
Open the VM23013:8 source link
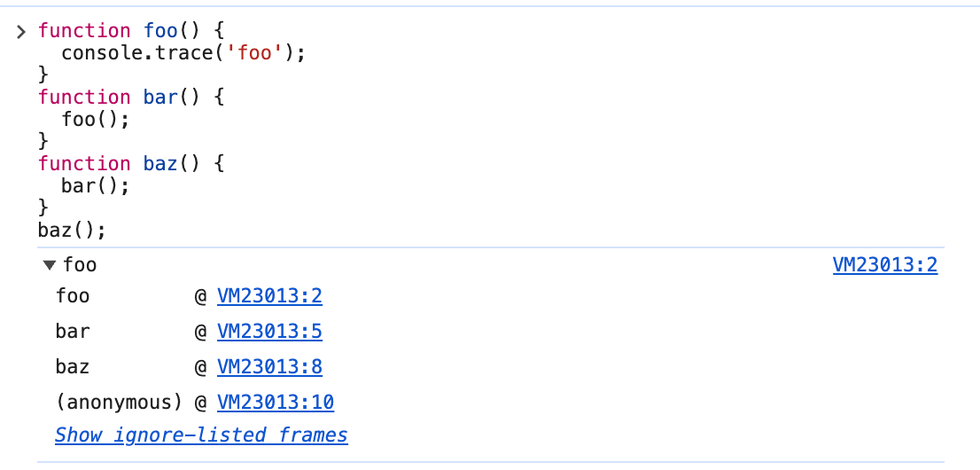pos(269,367)
